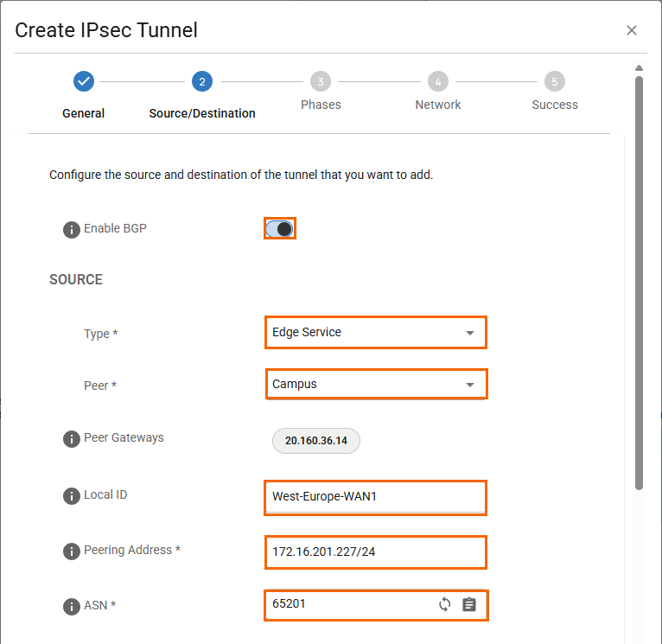Screen dimensions: 662x644
Task: Click the info icon next to Local ID
Action: (x=72, y=496)
